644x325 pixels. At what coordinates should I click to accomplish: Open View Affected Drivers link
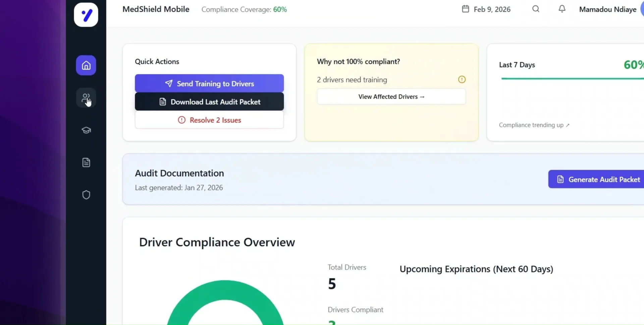click(x=391, y=97)
